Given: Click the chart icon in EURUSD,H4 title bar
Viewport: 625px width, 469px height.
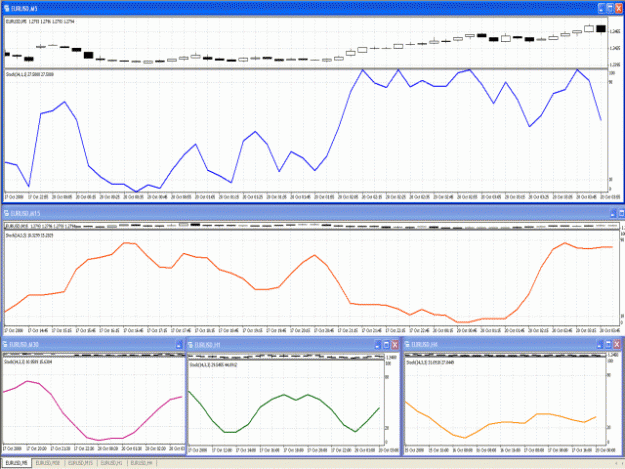Looking at the screenshot, I should click(x=407, y=344).
